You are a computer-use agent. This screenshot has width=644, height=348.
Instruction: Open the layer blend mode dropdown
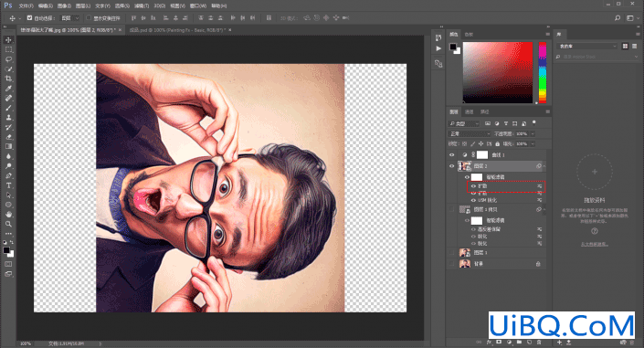pyautogui.click(x=470, y=134)
